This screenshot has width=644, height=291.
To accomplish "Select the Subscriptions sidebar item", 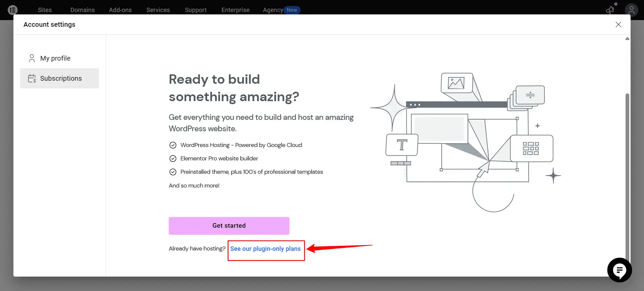I will click(59, 78).
